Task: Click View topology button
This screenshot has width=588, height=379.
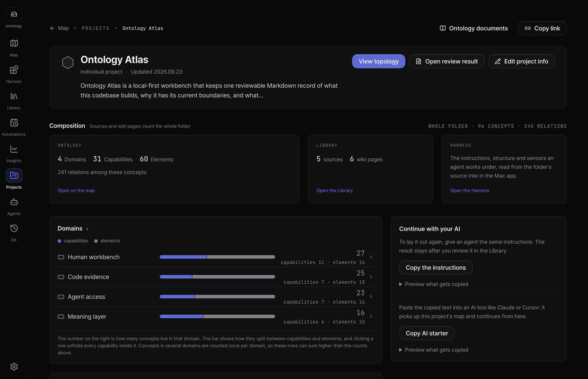Action: pyautogui.click(x=379, y=61)
